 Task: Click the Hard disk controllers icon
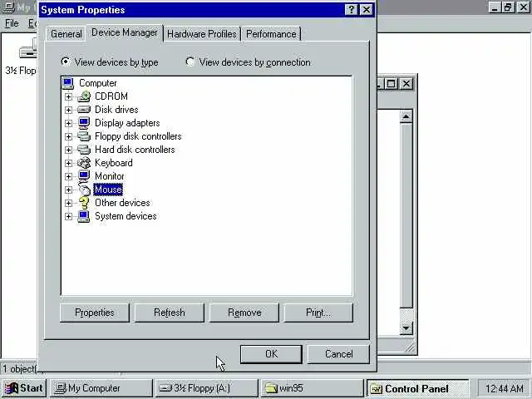point(84,150)
